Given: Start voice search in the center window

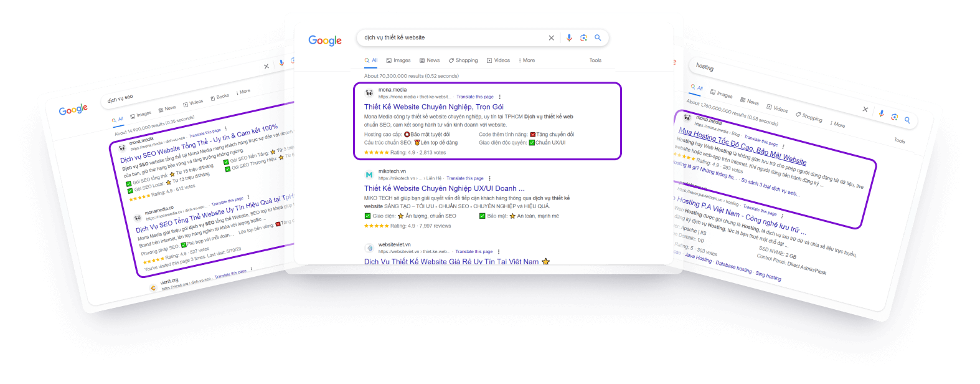Looking at the screenshot, I should click(x=569, y=38).
